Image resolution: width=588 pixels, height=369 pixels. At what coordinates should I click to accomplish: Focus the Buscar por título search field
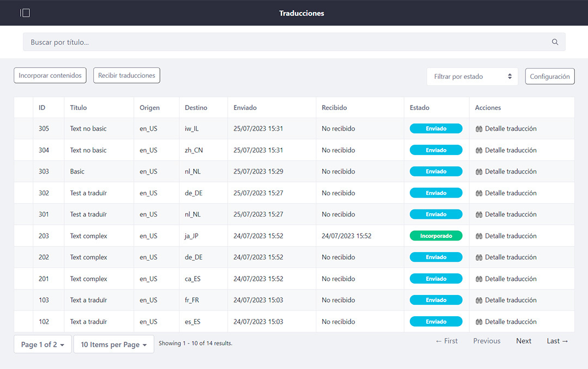pos(294,42)
